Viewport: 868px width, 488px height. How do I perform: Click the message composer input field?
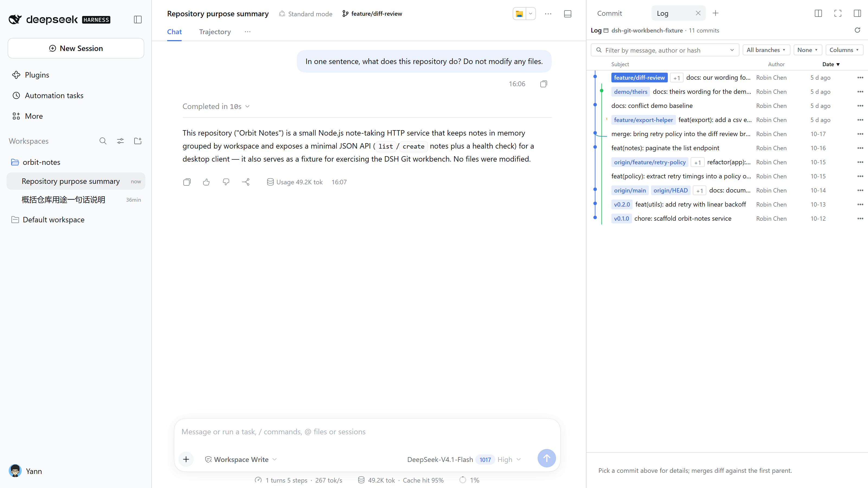pos(367,432)
